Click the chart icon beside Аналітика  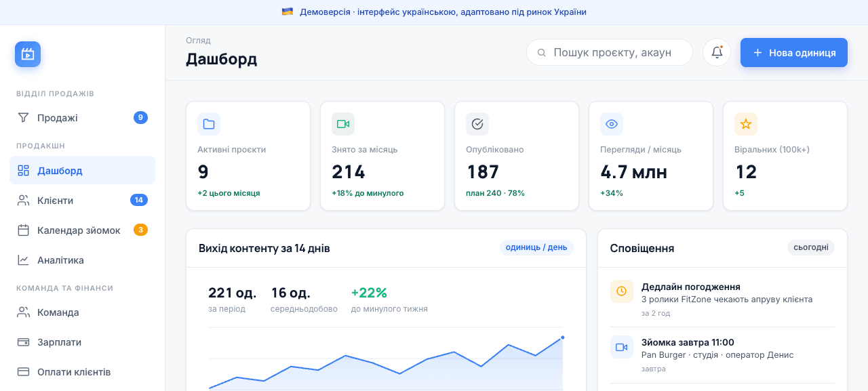(23, 260)
